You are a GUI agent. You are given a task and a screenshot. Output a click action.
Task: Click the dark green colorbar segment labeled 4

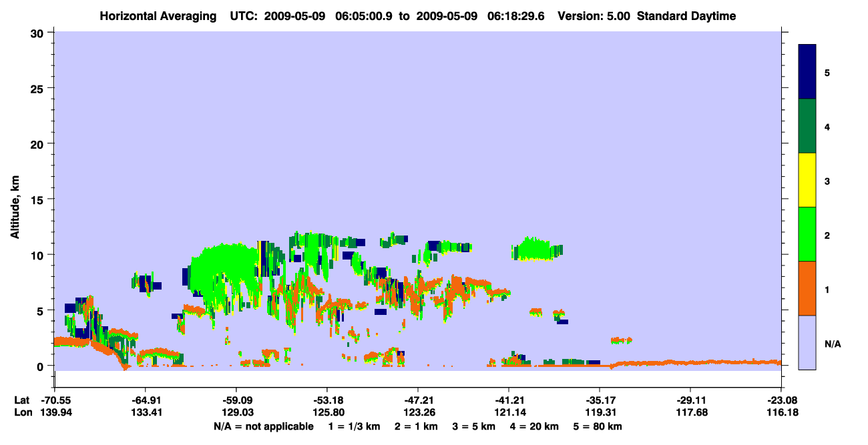tap(807, 126)
